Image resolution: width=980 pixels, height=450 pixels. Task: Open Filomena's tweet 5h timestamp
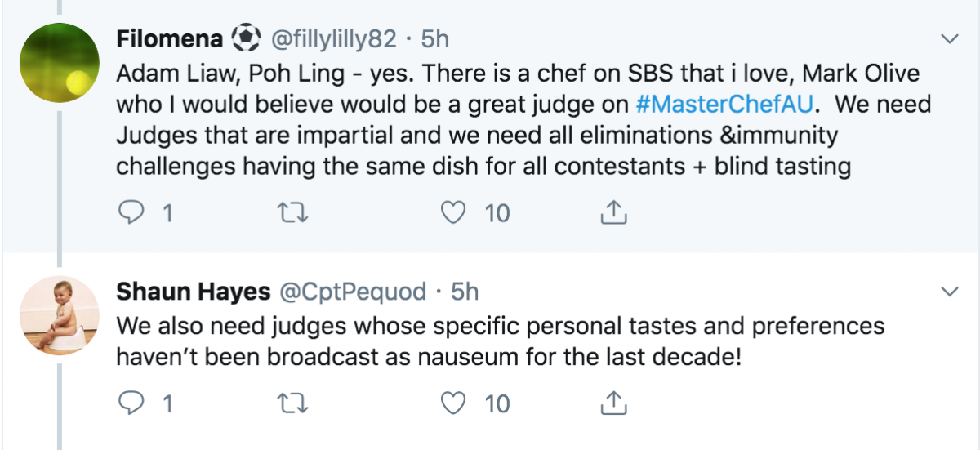click(x=434, y=38)
